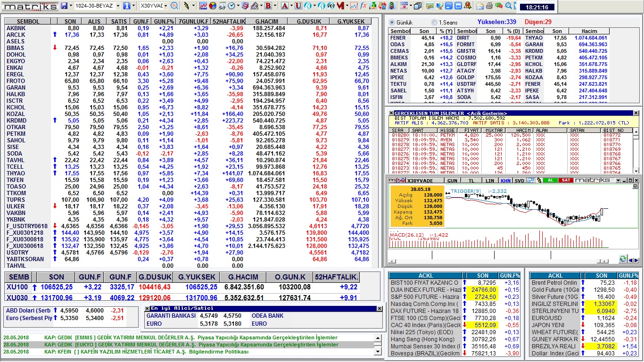Select the ABD Doları (Serb row
Screen dimensions: 644x362
pyautogui.click(x=66, y=311)
